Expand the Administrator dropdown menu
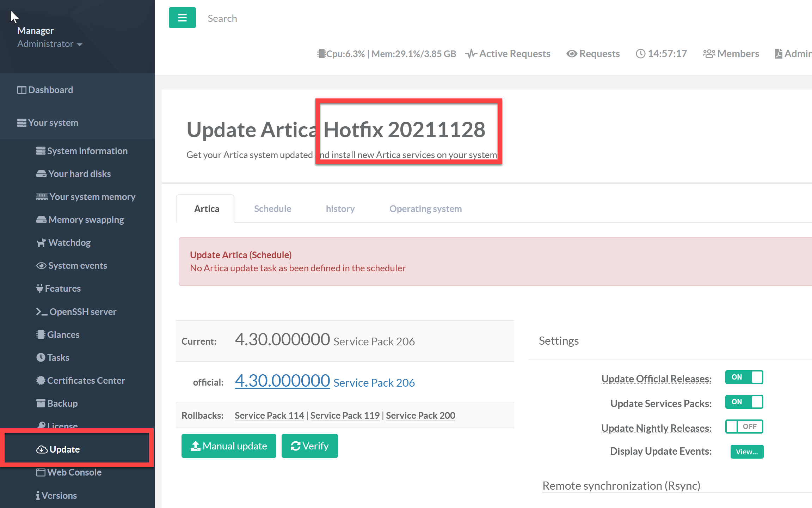The width and height of the screenshot is (812, 508). [49, 44]
